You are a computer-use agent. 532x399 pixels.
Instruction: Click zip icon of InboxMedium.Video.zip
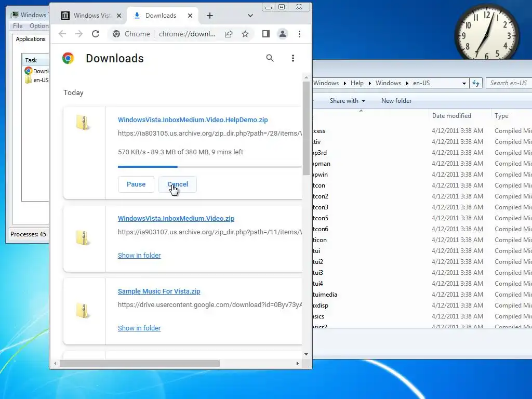pyautogui.click(x=83, y=238)
